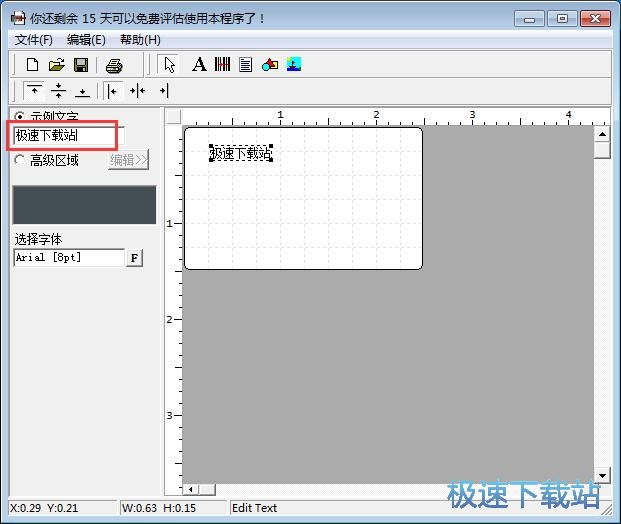Align selected objects to left edge
This screenshot has width=621, height=524.
[114, 91]
